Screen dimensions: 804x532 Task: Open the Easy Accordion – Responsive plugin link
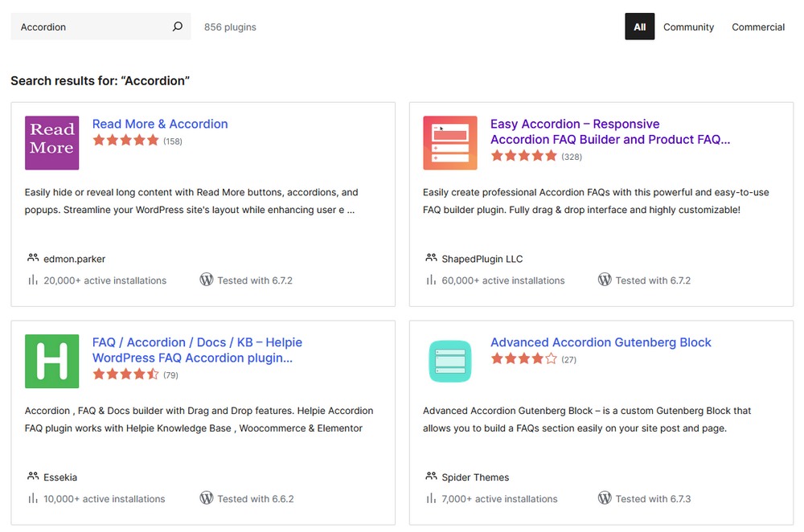click(x=610, y=131)
